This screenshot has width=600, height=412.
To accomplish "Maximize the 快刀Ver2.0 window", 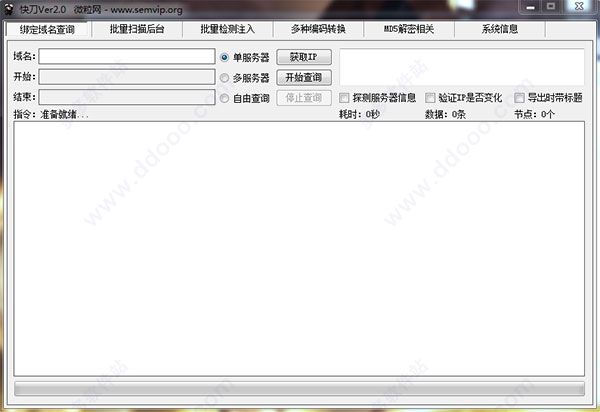I will pos(551,7).
